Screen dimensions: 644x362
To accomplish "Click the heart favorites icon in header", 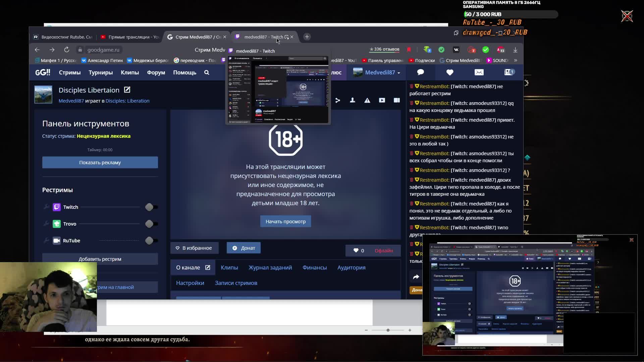I will tap(450, 72).
